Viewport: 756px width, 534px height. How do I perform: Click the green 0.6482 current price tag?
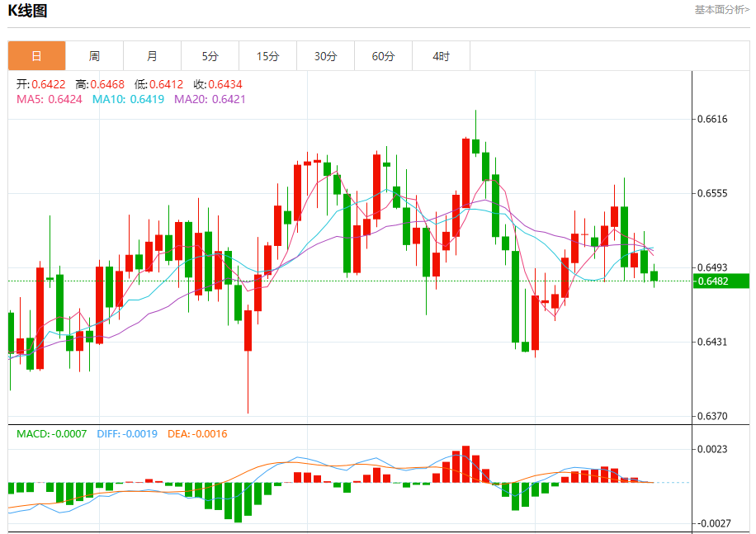coord(721,281)
